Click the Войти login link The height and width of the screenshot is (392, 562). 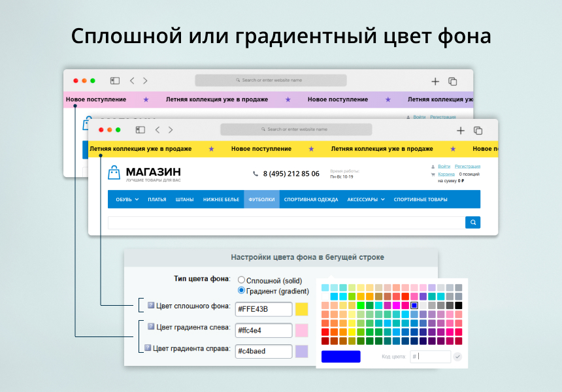(444, 167)
